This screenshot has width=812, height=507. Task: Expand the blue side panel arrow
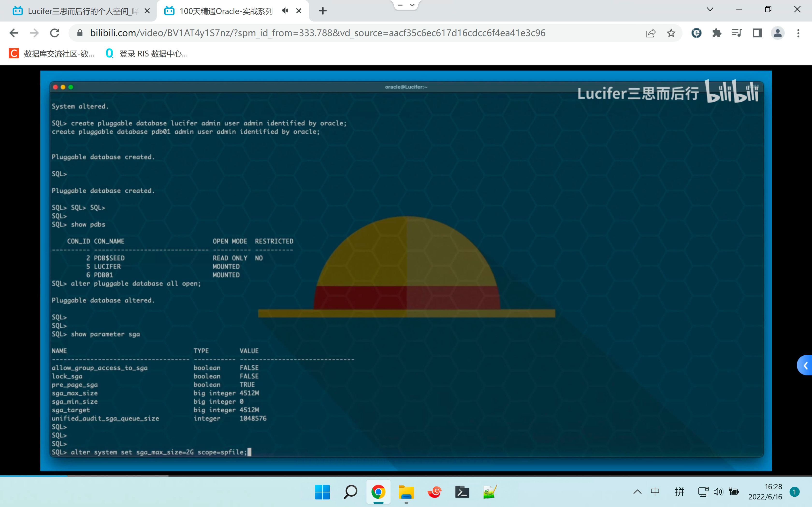click(805, 366)
